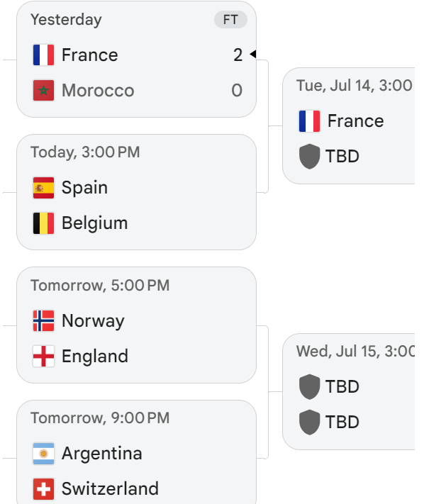
Task: Click the FT full-time badge
Action: coord(230,20)
